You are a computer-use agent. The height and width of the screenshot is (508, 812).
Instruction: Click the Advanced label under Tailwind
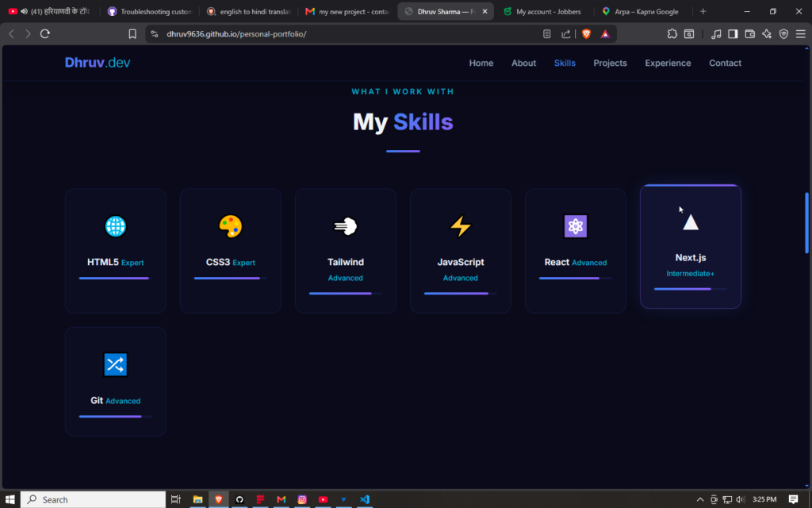click(x=346, y=278)
